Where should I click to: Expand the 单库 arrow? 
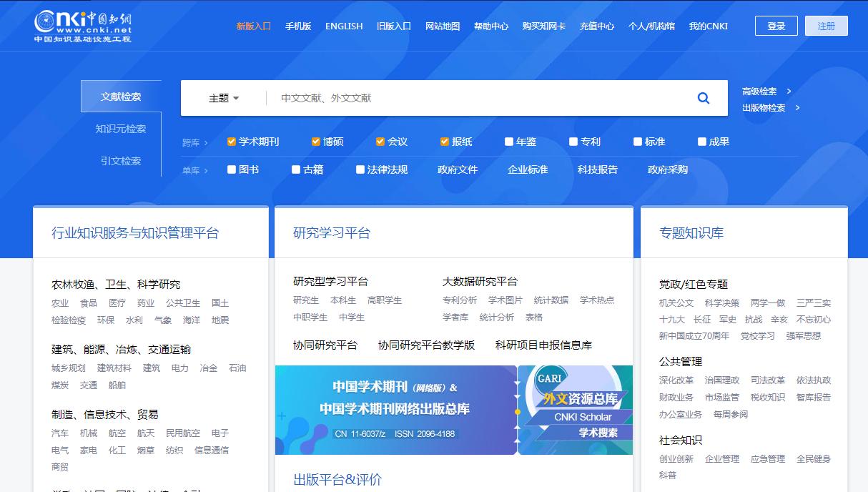coord(206,171)
